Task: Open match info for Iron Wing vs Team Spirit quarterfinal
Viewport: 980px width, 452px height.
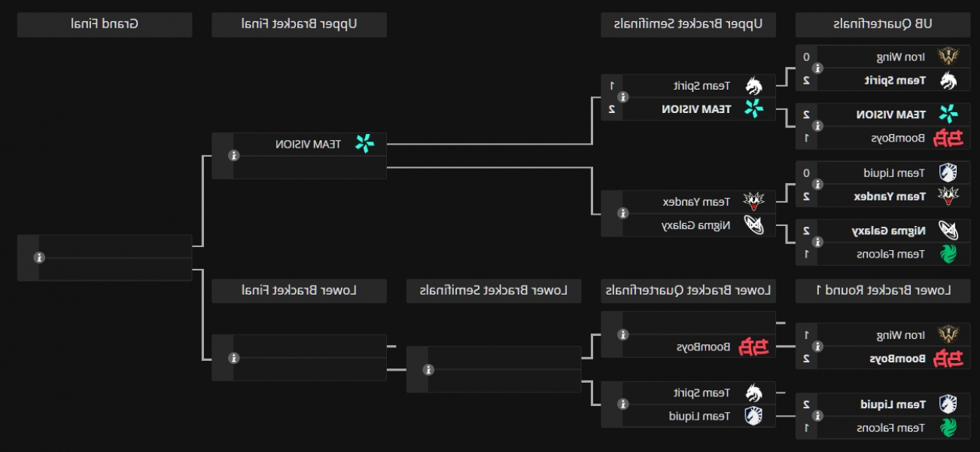Action: tap(817, 69)
